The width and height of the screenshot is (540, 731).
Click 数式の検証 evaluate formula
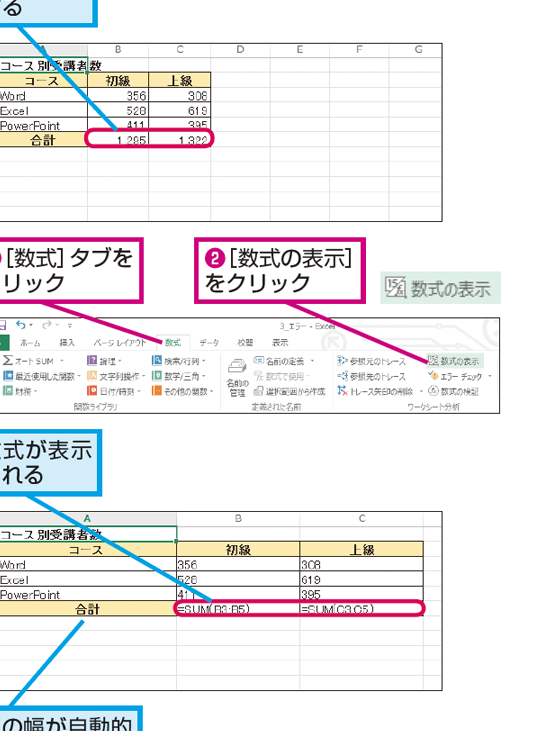tap(454, 391)
